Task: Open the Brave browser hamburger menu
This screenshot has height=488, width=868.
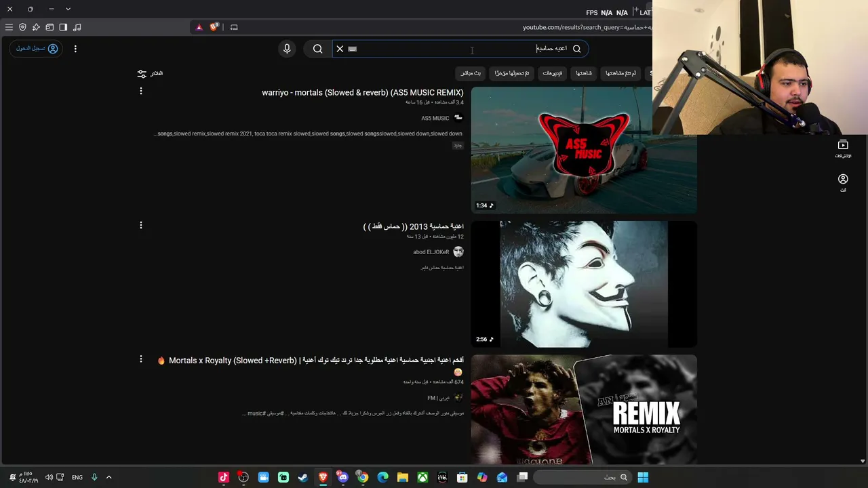Action: coord(9,27)
